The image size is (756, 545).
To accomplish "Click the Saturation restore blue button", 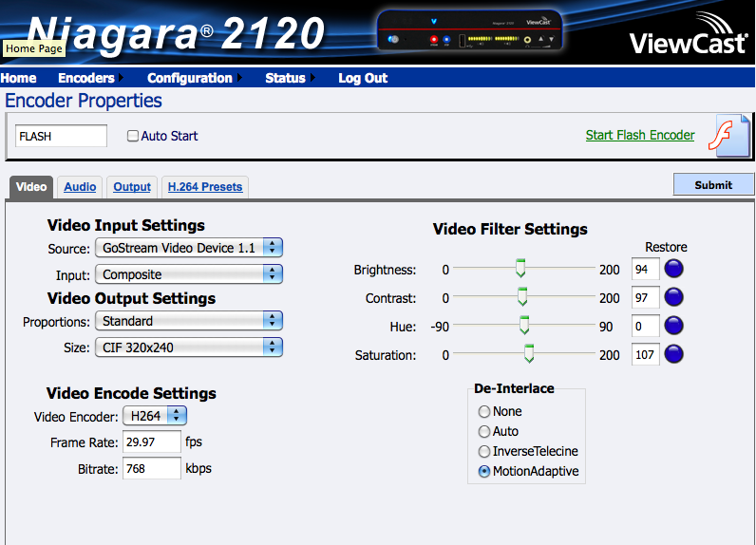I will 673,354.
